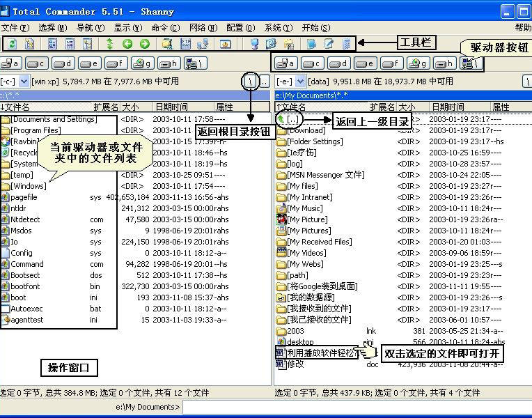Sort left panel by 文件名 column header
Image resolution: width=532 pixels, height=418 pixels.
point(21,107)
